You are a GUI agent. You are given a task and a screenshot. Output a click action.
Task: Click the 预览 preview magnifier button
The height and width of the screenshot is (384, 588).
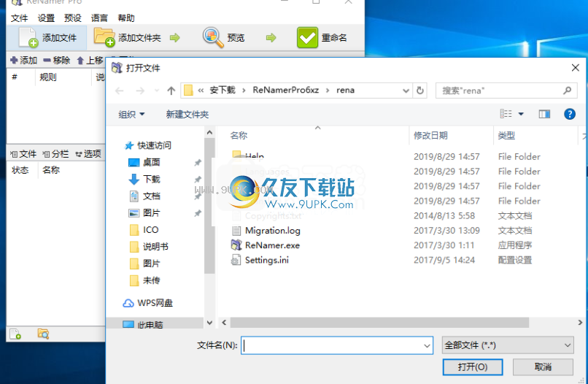click(224, 37)
